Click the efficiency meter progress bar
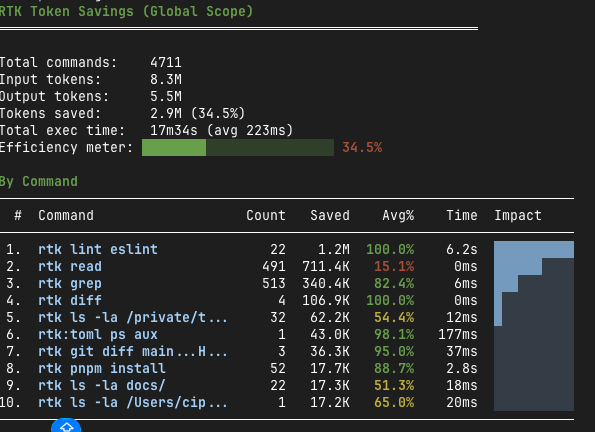The width and height of the screenshot is (595, 432). click(x=238, y=147)
